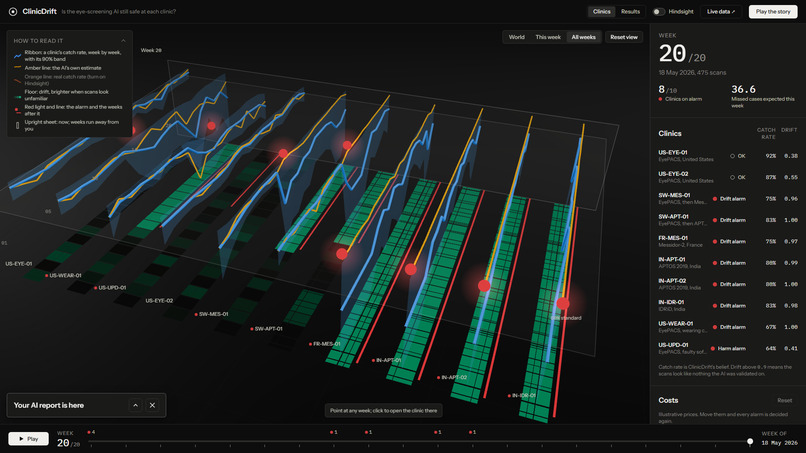Click the Drift alarm dot for IN-APT-01
This screenshot has height=453, width=806.
[x=715, y=263]
